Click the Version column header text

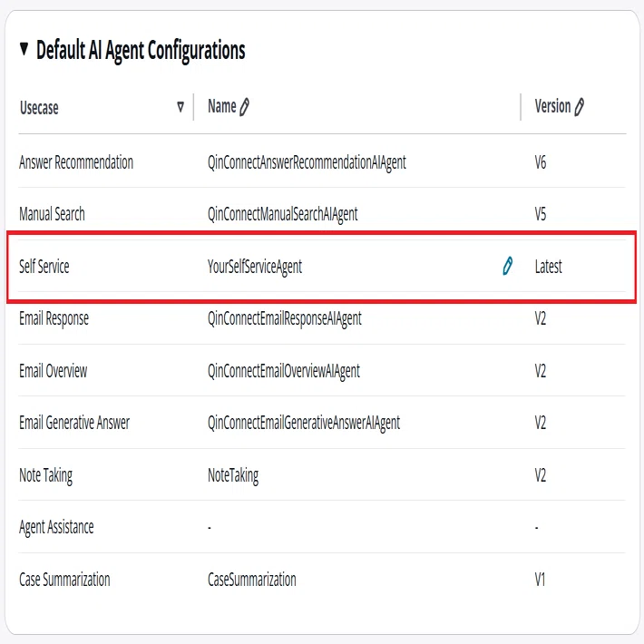(552, 106)
